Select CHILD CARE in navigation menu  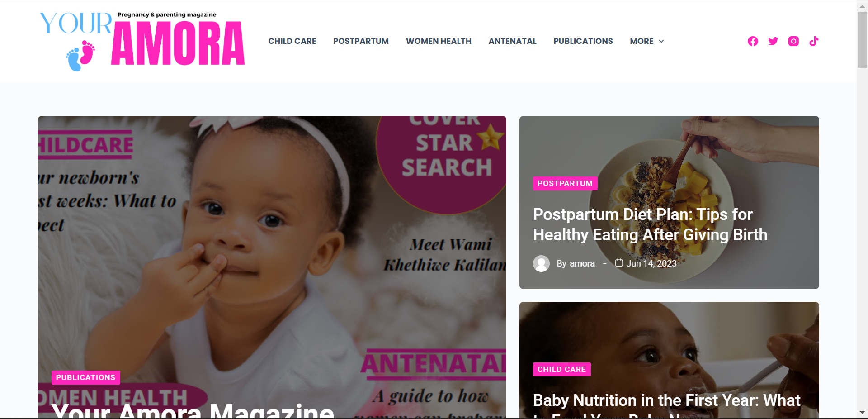pos(292,41)
